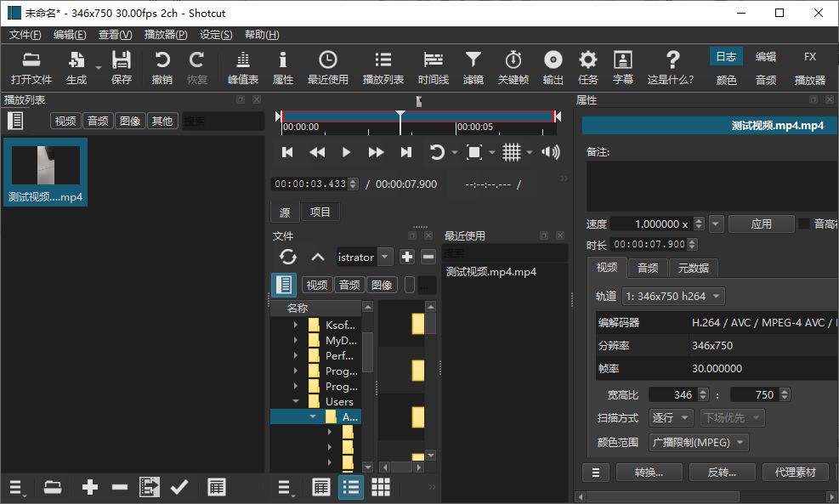This screenshot has width=839, height=504.
Task: Toggle the 图像 filter in Files panel
Action: (x=382, y=286)
